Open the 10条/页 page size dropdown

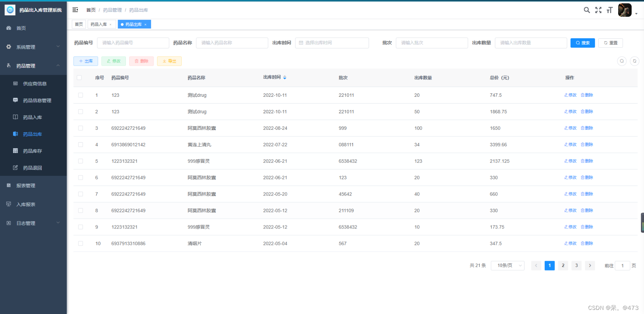pyautogui.click(x=508, y=266)
